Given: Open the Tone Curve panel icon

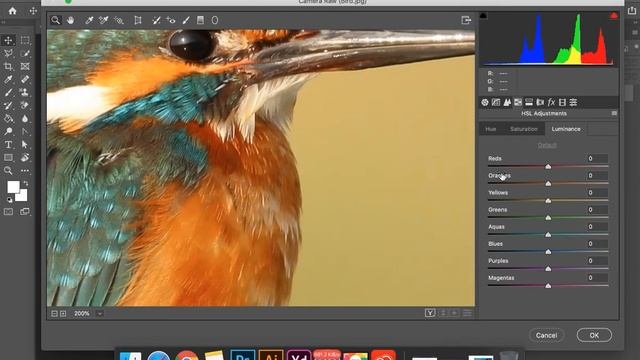Looking at the screenshot, I should click(x=496, y=102).
